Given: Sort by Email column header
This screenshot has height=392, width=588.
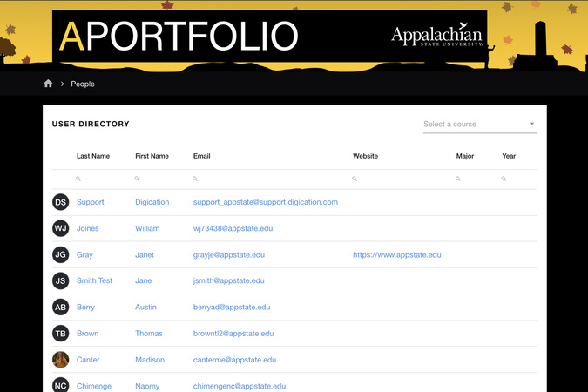Looking at the screenshot, I should click(x=202, y=156).
